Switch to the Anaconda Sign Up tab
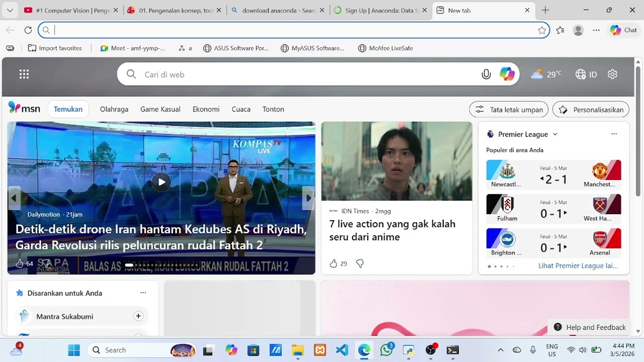The image size is (644, 362). 380,10
